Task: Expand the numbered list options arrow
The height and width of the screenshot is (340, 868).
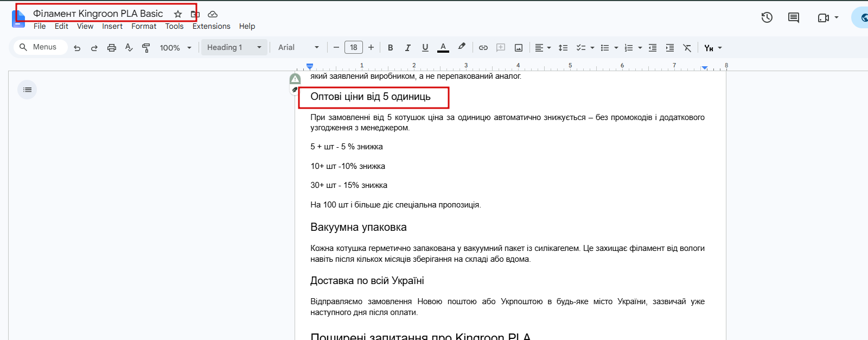Action: pos(640,48)
